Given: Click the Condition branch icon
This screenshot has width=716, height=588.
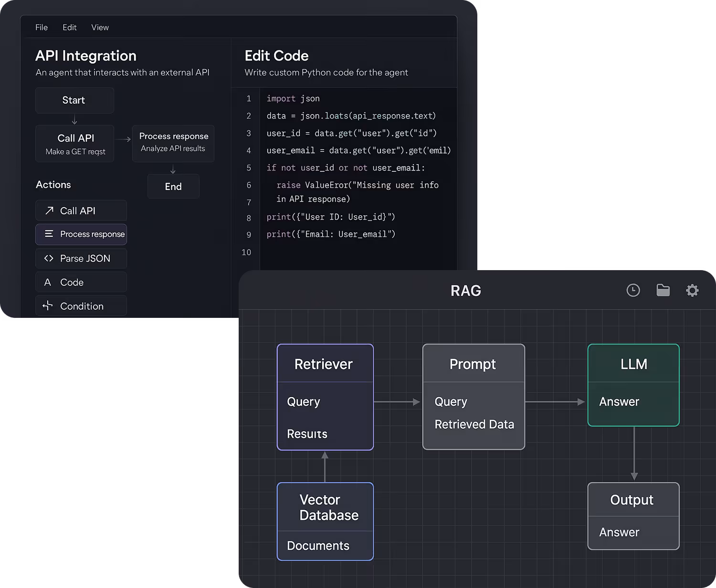Looking at the screenshot, I should 48,306.
